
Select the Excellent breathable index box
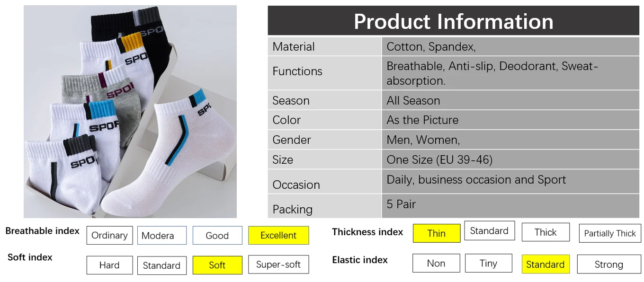click(278, 235)
